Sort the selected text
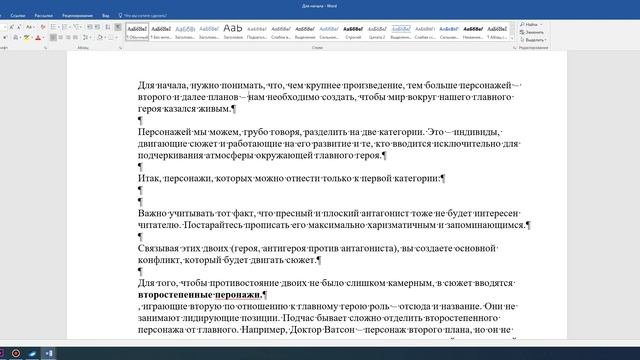640x360 pixels. point(108,27)
